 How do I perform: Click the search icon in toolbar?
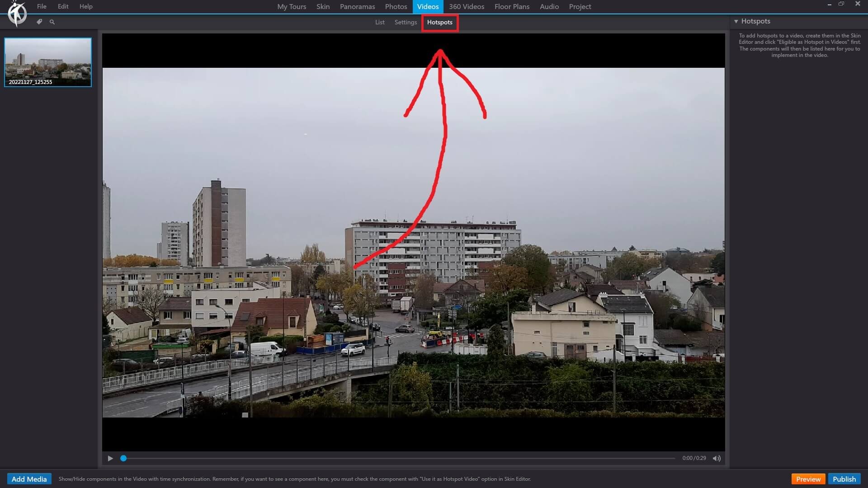point(52,21)
